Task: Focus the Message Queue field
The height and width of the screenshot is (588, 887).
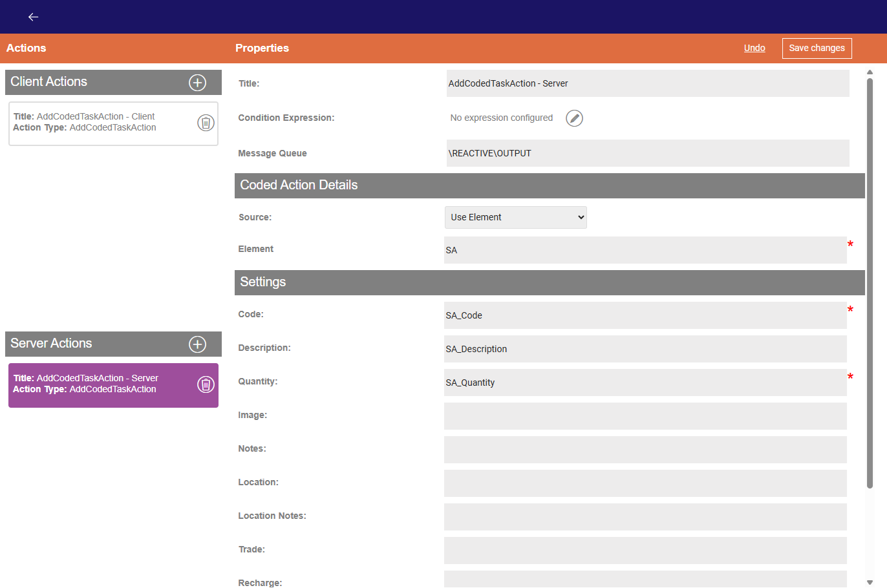Action: (647, 153)
